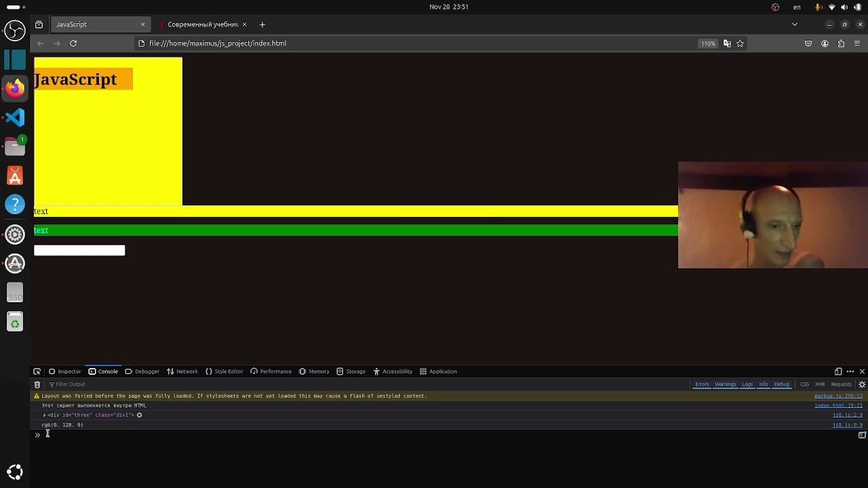Switch to the Debugger tab
This screenshot has height=488, width=868.
pyautogui.click(x=142, y=371)
